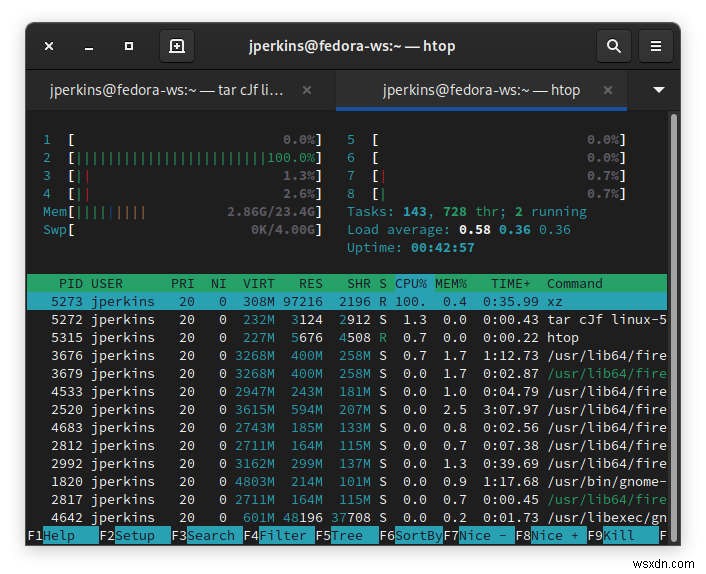Select process row with PID 2812
Screen dimensions: 706x574
[347, 445]
